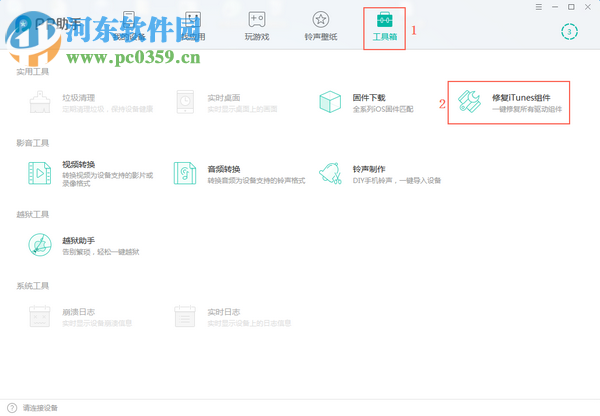Open 实时桌面 tool label
This screenshot has width=600, height=416.
tap(223, 98)
